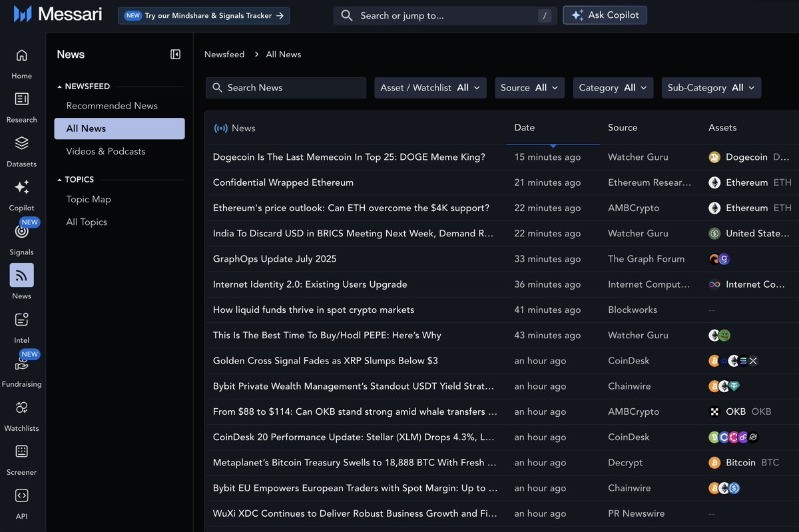Open the Sub-Category filter dropdown
Viewport: 799px width, 532px height.
coord(710,88)
